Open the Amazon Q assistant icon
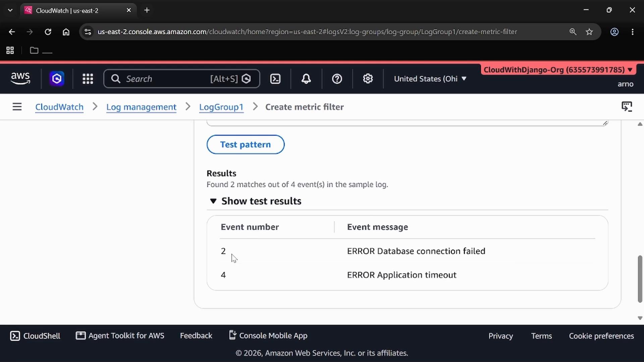644x362 pixels. tap(57, 79)
